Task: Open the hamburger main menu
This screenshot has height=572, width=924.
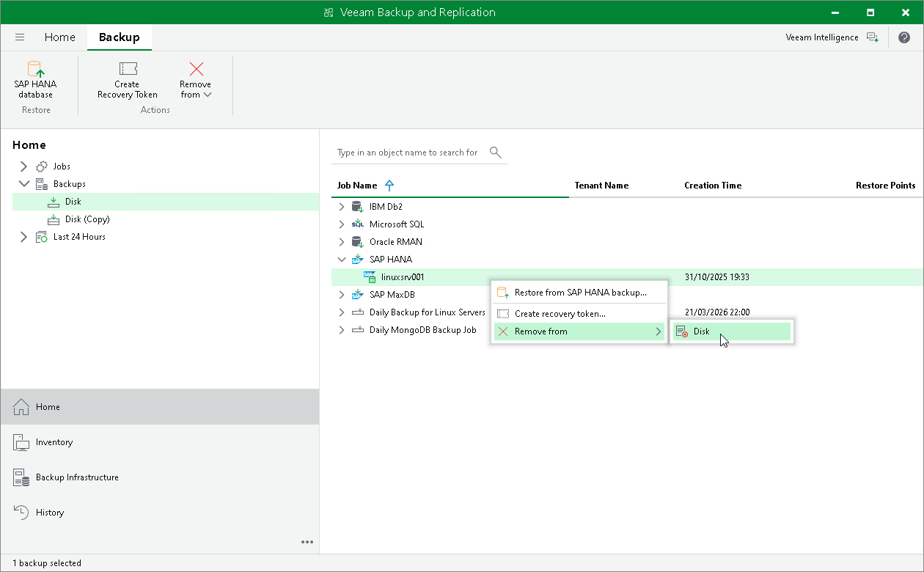Action: click(x=20, y=37)
